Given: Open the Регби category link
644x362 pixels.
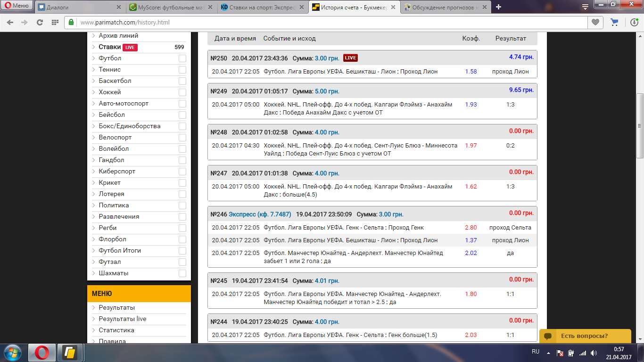Looking at the screenshot, I should pos(107,228).
